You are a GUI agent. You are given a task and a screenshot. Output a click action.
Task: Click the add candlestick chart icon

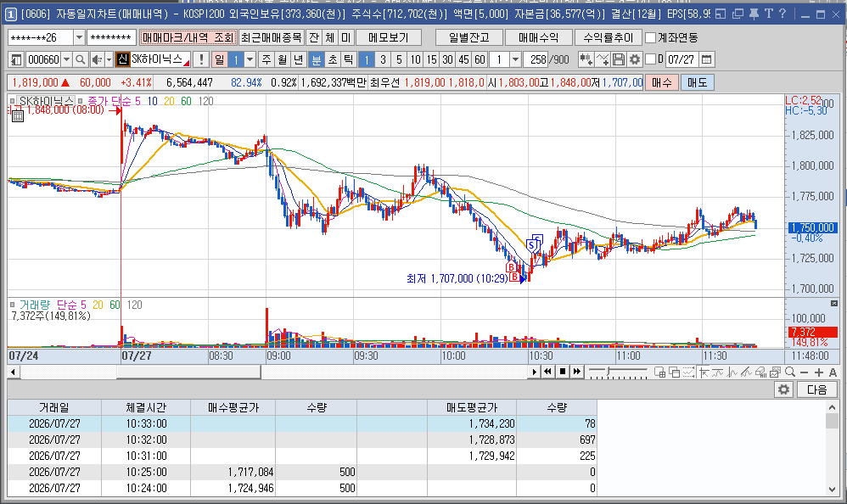coord(586,59)
